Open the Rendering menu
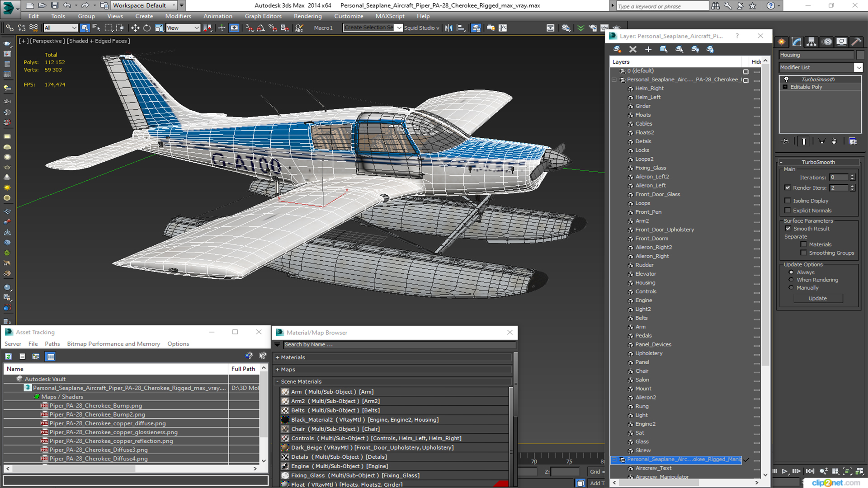Screen dimensions: 868x488 pos(307,16)
